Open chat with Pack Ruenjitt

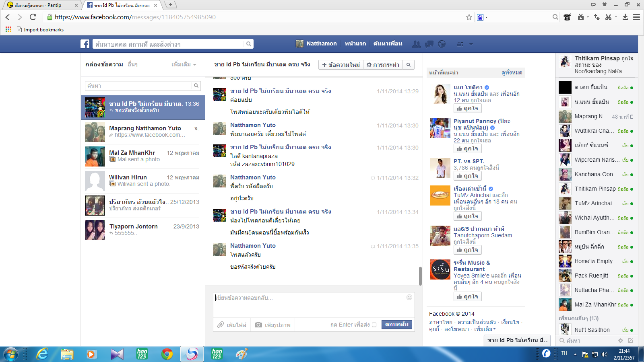point(597,276)
